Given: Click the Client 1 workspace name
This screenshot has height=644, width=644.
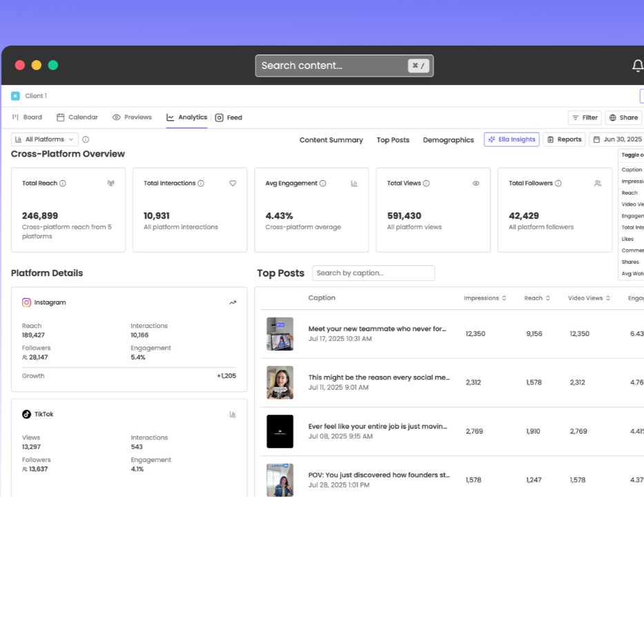Looking at the screenshot, I should point(36,96).
